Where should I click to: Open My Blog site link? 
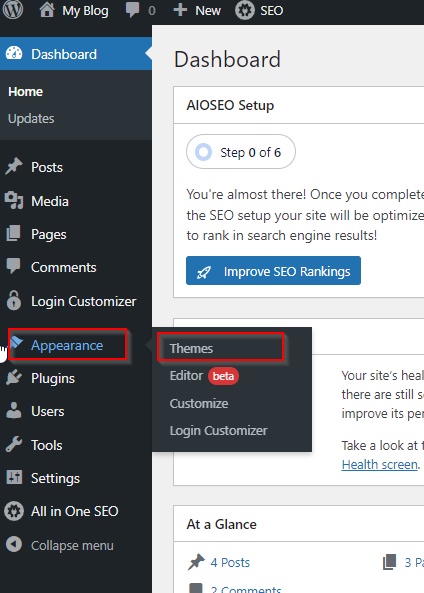point(85,11)
